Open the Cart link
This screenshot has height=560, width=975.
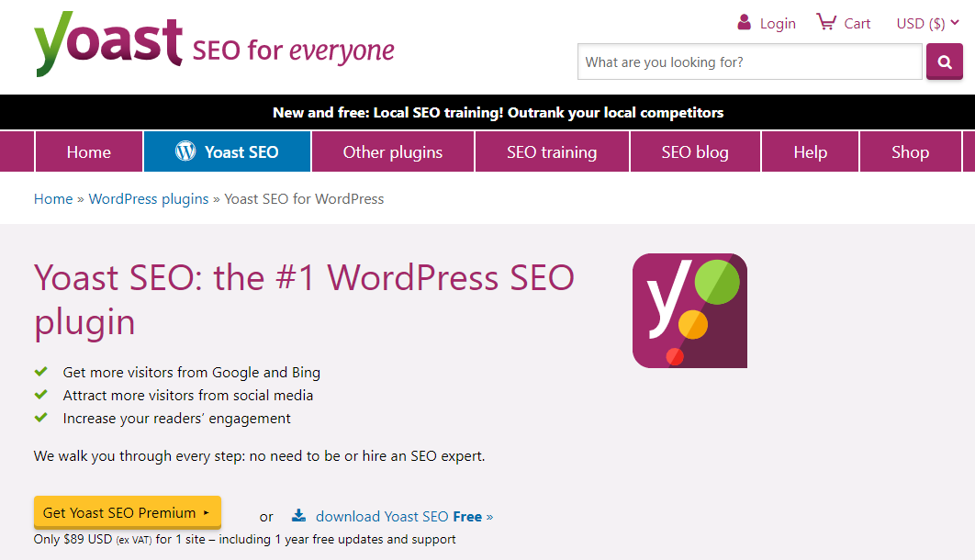(x=857, y=24)
